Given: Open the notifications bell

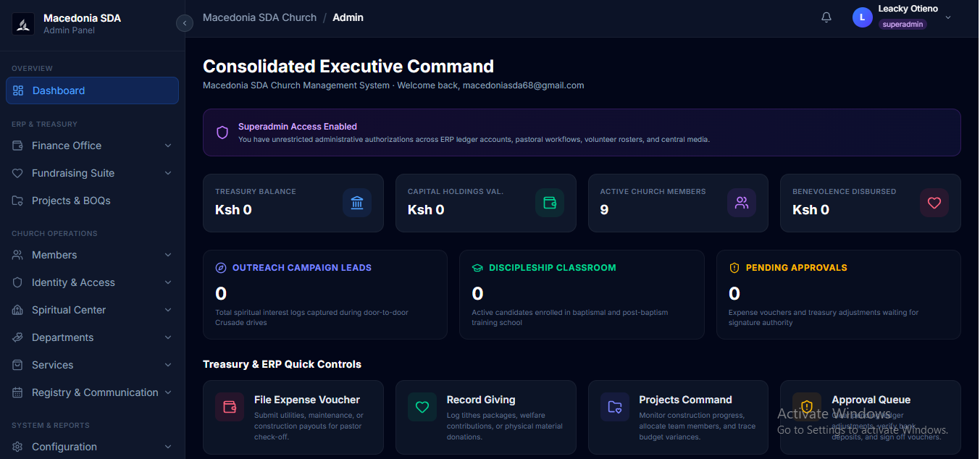Looking at the screenshot, I should [x=826, y=17].
